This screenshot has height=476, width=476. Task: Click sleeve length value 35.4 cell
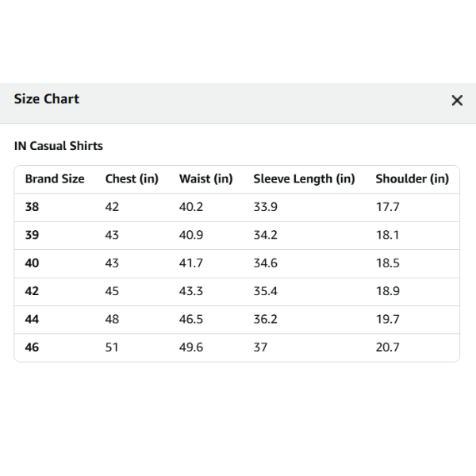[x=266, y=291]
